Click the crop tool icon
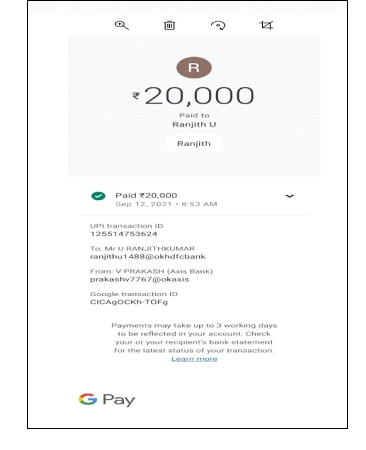 (x=266, y=25)
